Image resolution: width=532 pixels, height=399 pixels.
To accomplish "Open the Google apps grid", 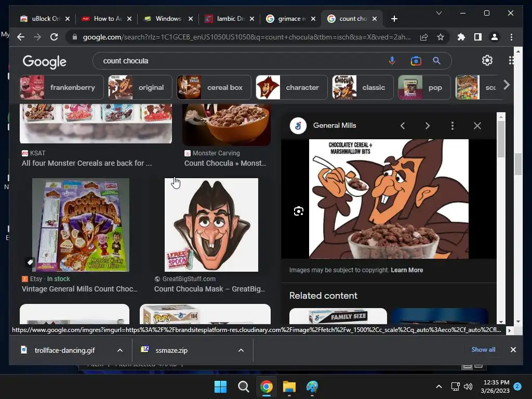I will click(x=511, y=60).
